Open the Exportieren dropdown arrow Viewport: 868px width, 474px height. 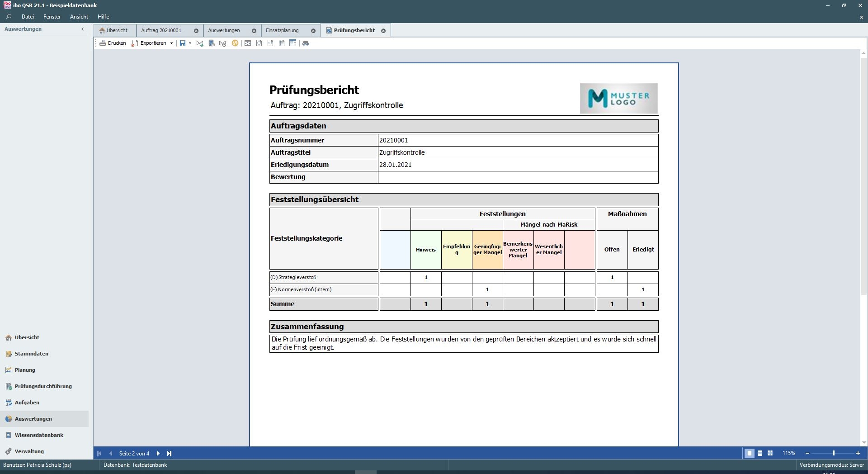[171, 43]
